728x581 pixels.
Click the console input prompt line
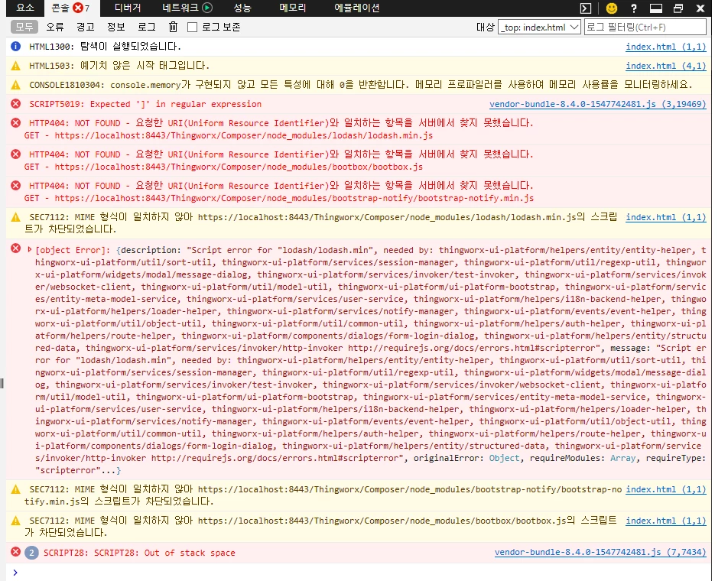pyautogui.click(x=359, y=572)
